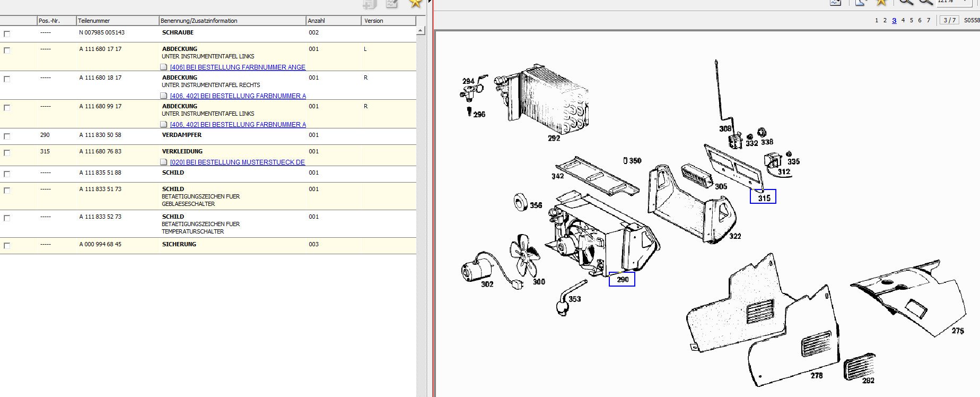Open the 121% zoom dropdown
The height and width of the screenshot is (397, 980).
[x=964, y=2]
